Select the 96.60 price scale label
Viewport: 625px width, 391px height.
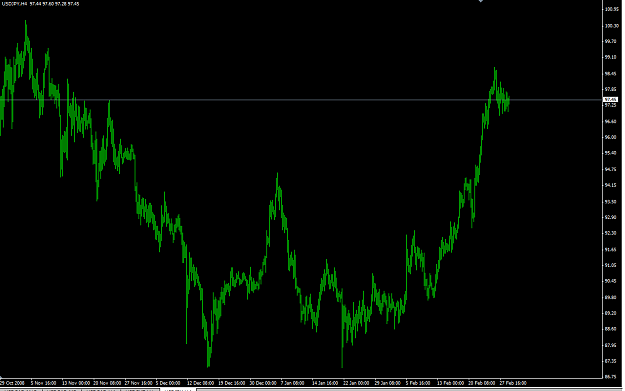pyautogui.click(x=611, y=122)
